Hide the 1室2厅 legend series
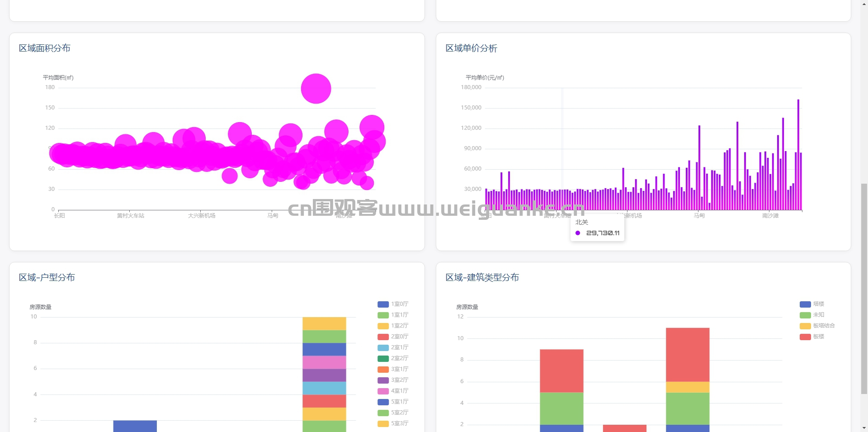Screen dimensions: 868x432 click(x=393, y=326)
